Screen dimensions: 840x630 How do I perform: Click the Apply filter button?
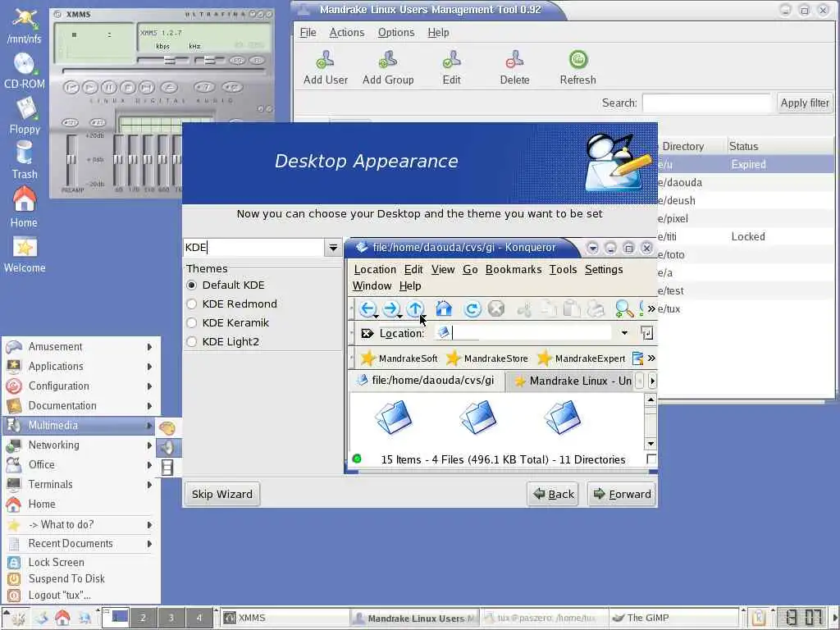coord(805,103)
